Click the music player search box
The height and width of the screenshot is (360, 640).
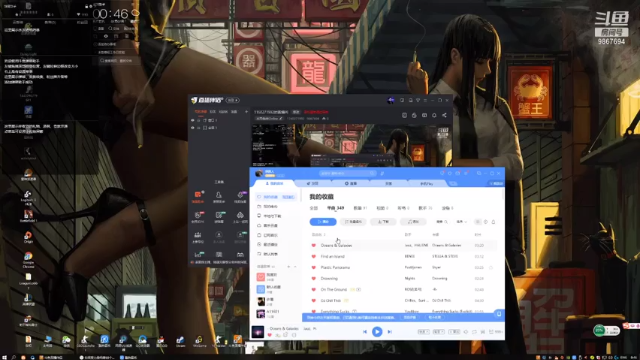(347, 173)
